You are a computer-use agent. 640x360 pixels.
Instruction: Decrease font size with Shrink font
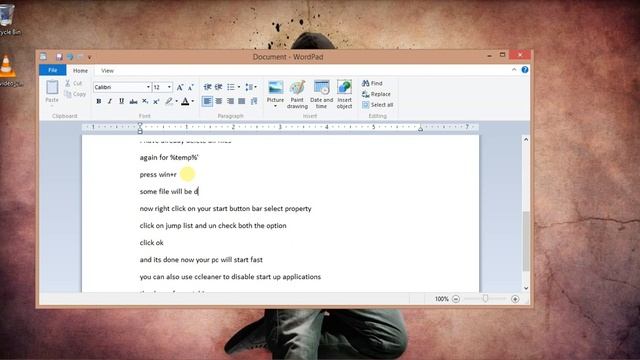[191, 87]
